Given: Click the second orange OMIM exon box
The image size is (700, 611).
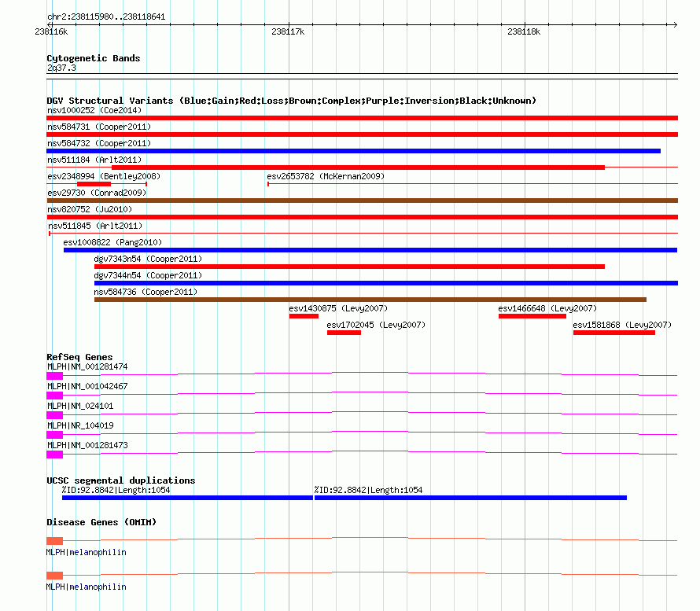Looking at the screenshot, I should [54, 576].
